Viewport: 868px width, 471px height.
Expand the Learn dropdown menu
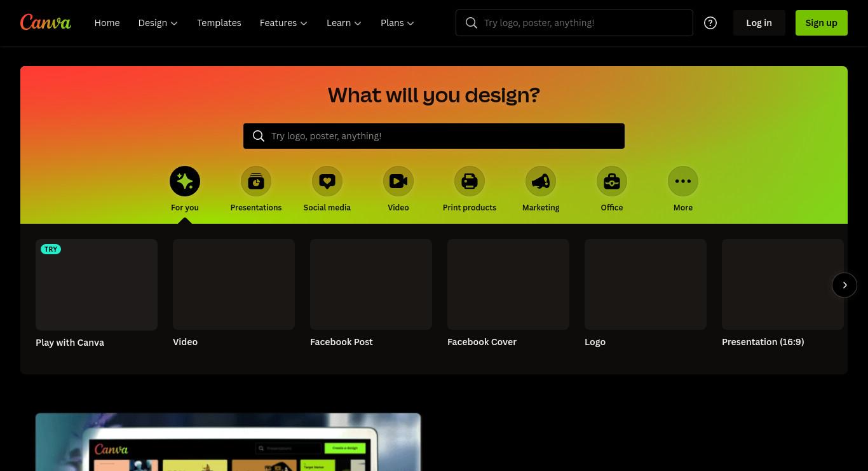pos(344,23)
